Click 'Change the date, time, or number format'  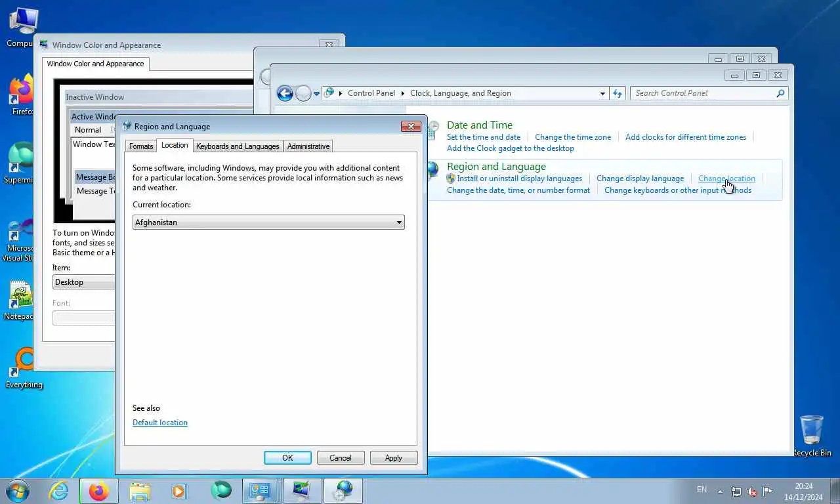pos(518,190)
